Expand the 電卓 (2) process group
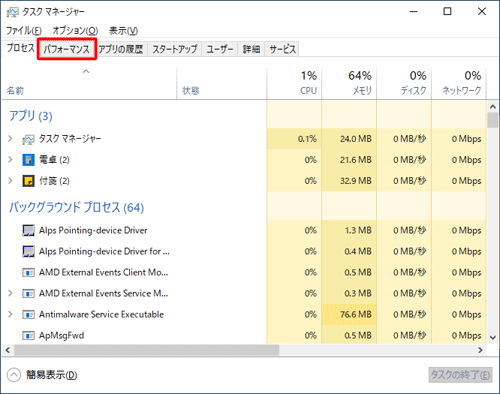 coord(10,160)
